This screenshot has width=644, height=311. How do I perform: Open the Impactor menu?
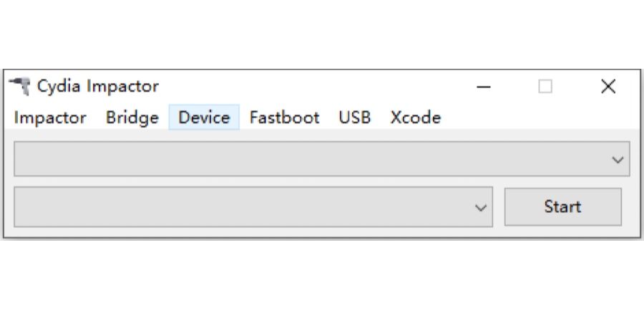49,118
